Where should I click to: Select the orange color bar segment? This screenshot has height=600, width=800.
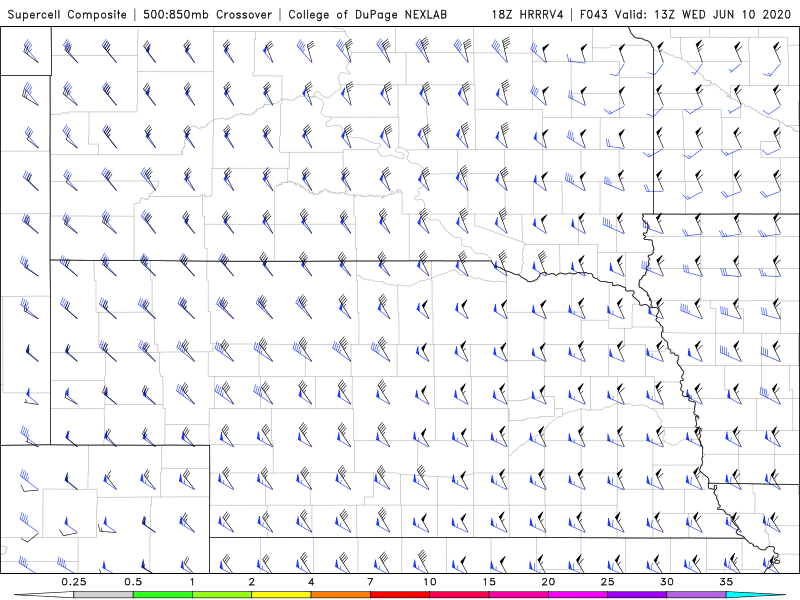click(340, 595)
